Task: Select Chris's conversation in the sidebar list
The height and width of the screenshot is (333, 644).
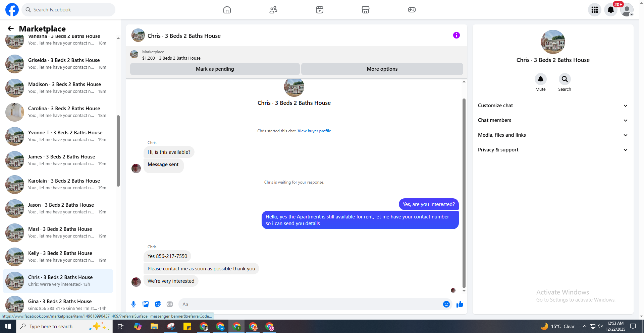Action: 58,281
